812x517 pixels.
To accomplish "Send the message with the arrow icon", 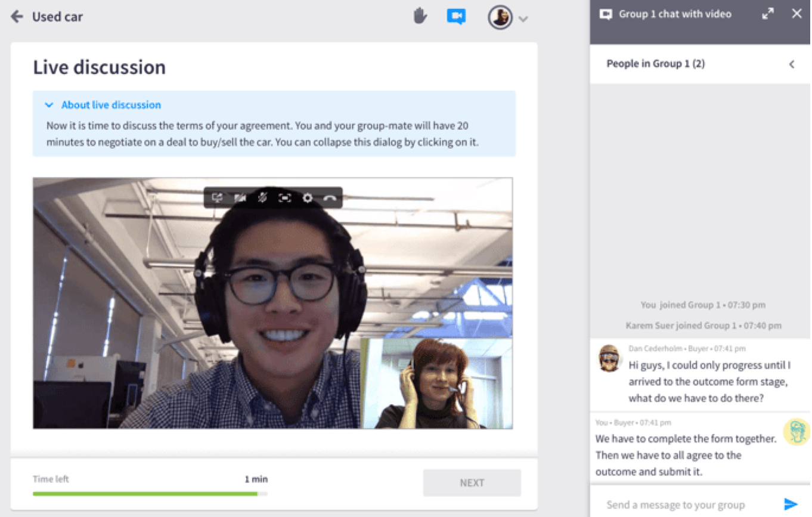I will (x=791, y=504).
